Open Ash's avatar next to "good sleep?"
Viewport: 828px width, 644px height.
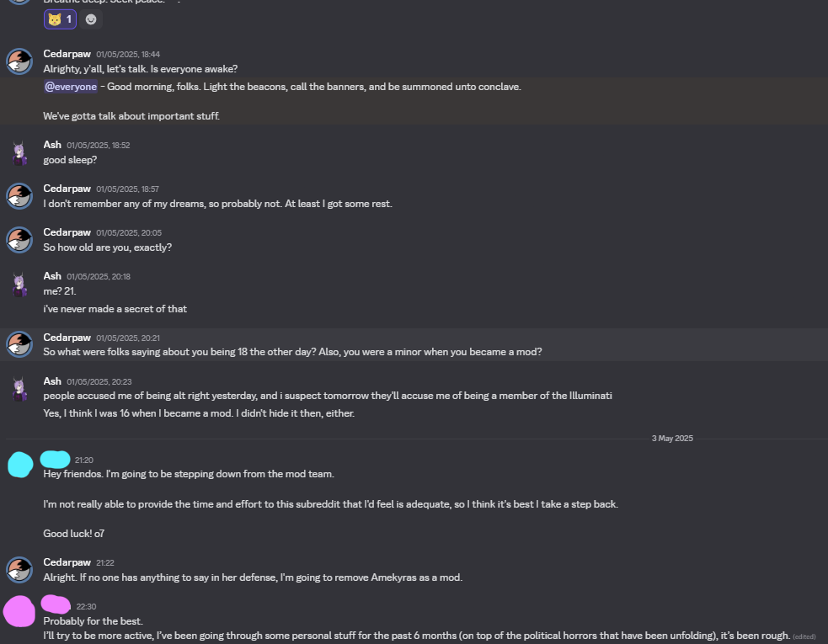tap(19, 152)
